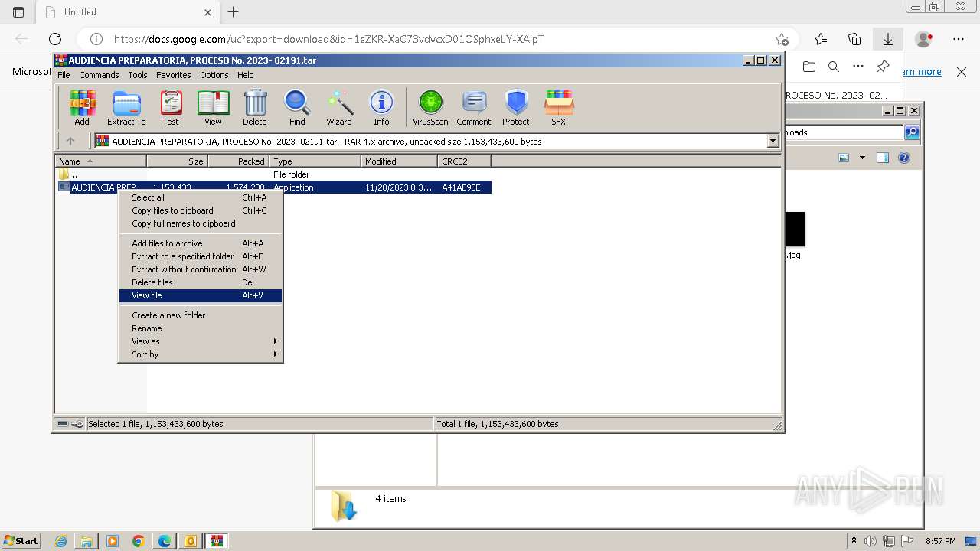Screen dimensions: 980x551
Task: Open Edge favorites star icon
Action: pos(821,39)
